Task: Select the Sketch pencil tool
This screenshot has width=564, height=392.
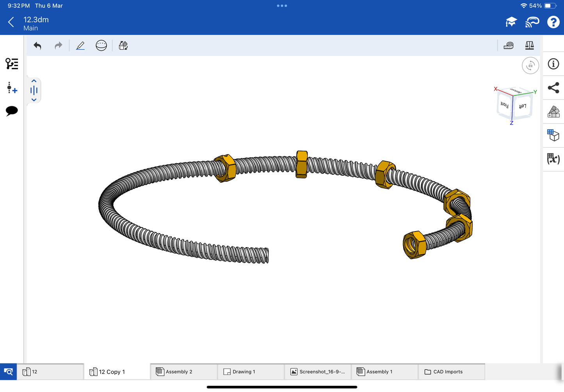Action: [80, 46]
